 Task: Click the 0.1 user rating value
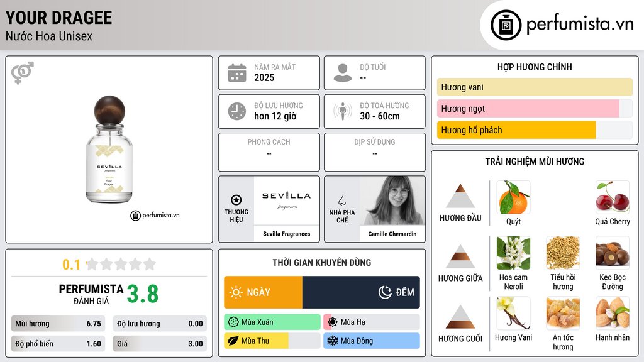71,265
